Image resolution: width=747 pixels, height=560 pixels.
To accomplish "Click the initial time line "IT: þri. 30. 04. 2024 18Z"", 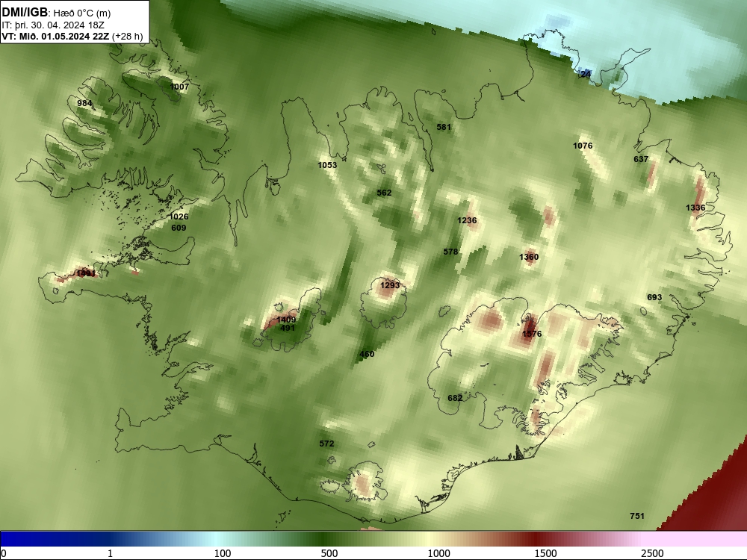I will click(x=53, y=25).
